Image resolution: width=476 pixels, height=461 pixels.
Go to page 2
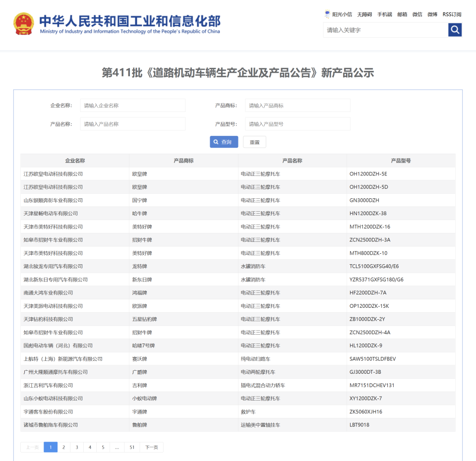tap(63, 447)
